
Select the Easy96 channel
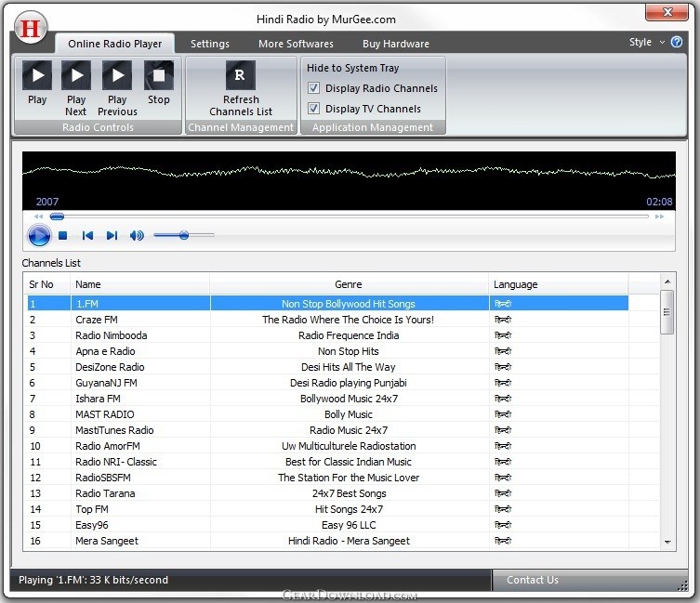pos(327,525)
